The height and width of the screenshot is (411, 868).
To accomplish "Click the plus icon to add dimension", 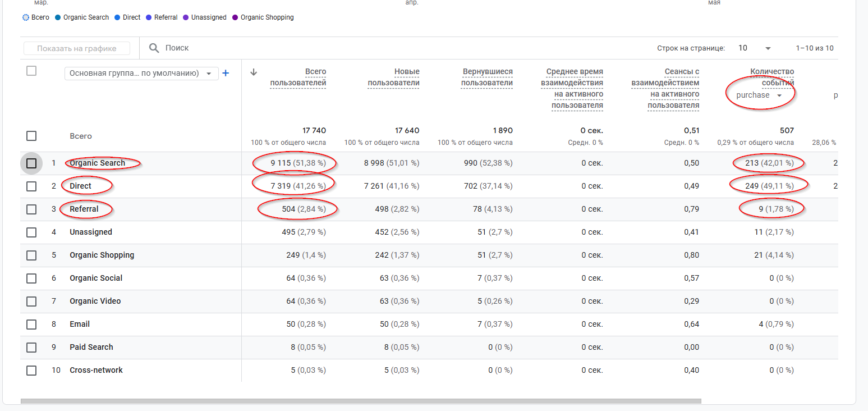I will click(226, 73).
